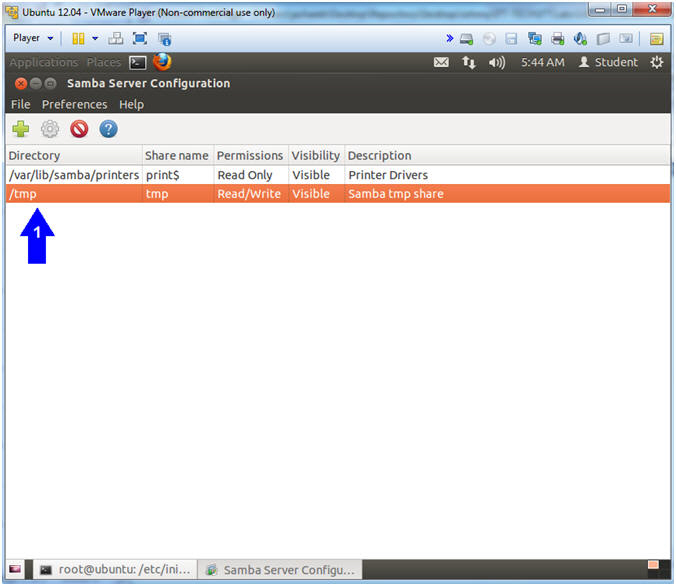Click the VMware hard disk device icon
The height and width of the screenshot is (586, 676).
[x=466, y=39]
